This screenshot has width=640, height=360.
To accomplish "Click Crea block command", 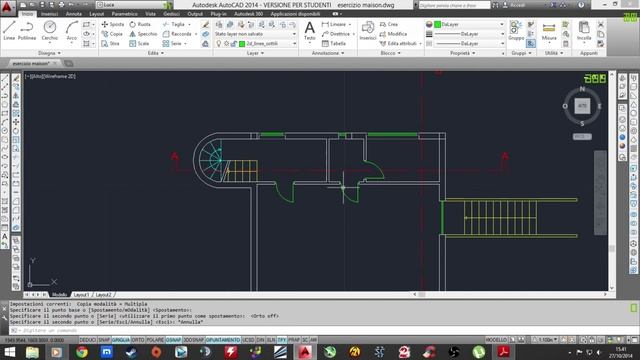I will pyautogui.click(x=389, y=24).
